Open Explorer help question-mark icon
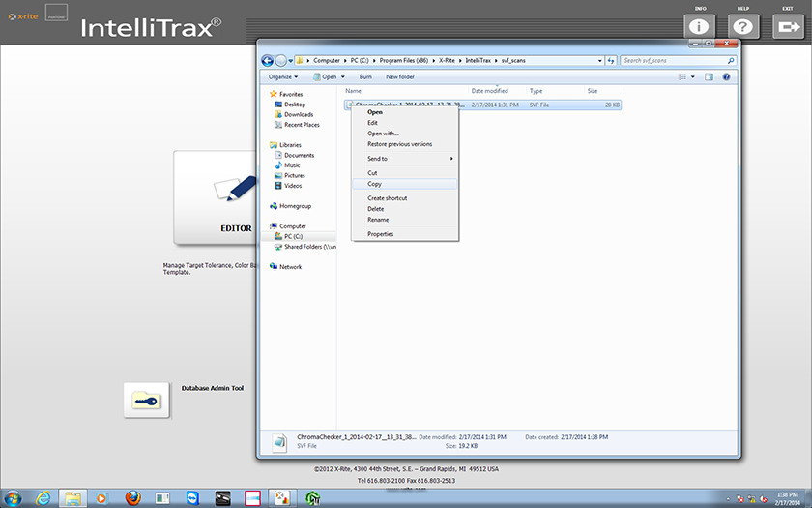The width and height of the screenshot is (812, 508). 727,76
